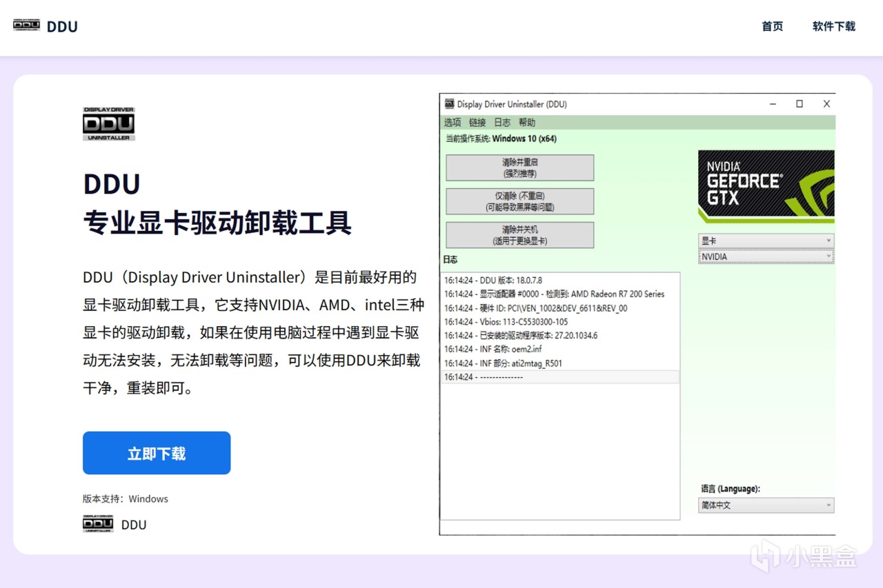Click the 当前操作系统: Windows 10 (x64) label
Screen dimensions: 883x588
pos(501,139)
